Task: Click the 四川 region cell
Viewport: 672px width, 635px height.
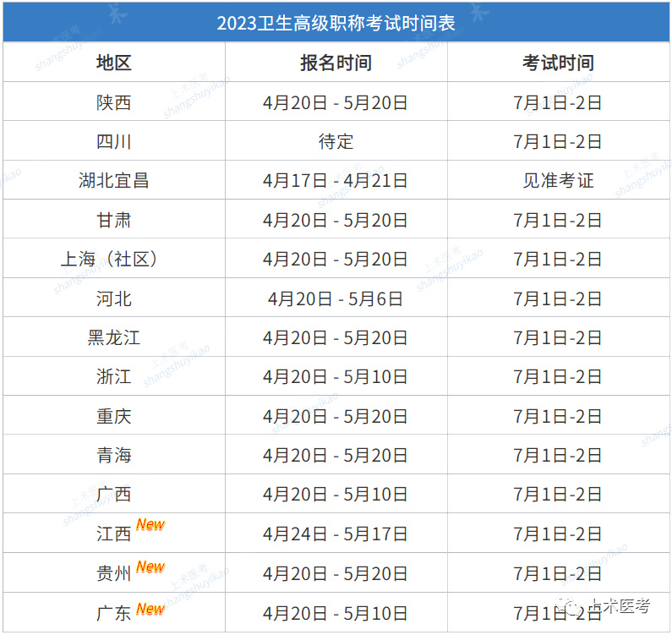Action: coord(113,141)
